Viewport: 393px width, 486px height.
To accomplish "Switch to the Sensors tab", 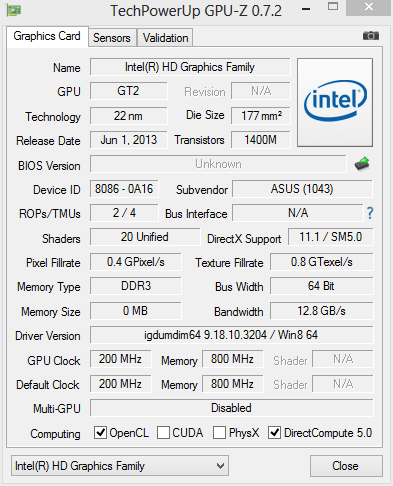I will point(112,38).
